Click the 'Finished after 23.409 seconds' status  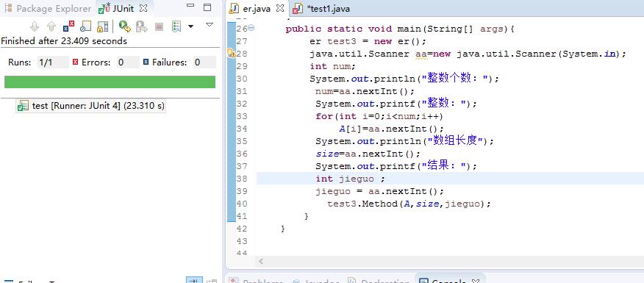click(x=64, y=41)
